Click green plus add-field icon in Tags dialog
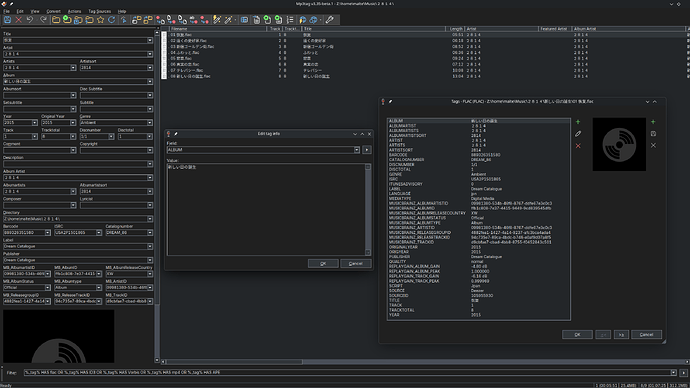 pos(578,122)
